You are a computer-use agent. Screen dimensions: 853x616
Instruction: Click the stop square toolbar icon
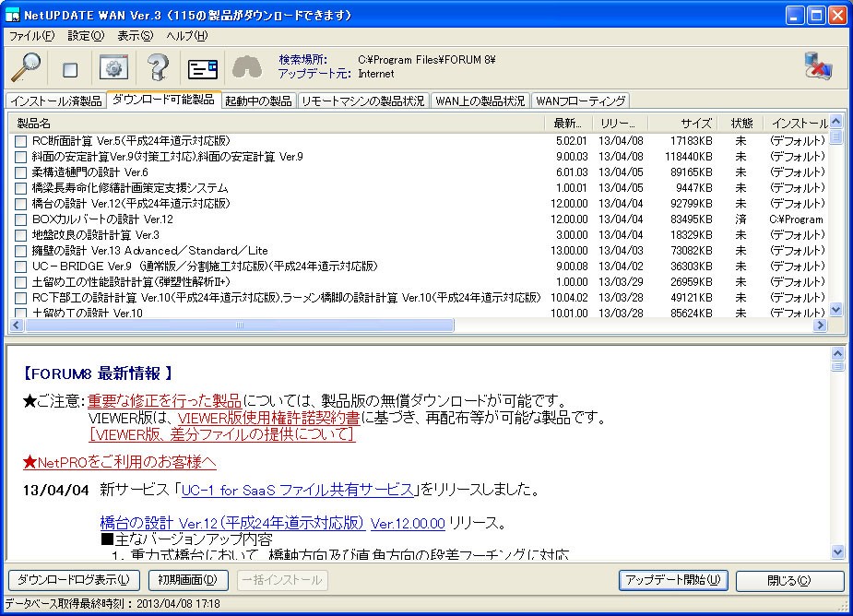(x=70, y=69)
